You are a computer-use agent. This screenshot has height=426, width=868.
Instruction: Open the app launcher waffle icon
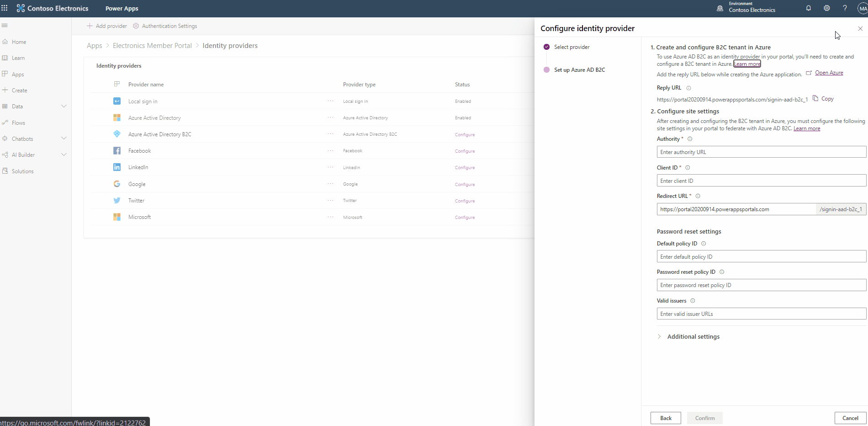click(x=5, y=8)
